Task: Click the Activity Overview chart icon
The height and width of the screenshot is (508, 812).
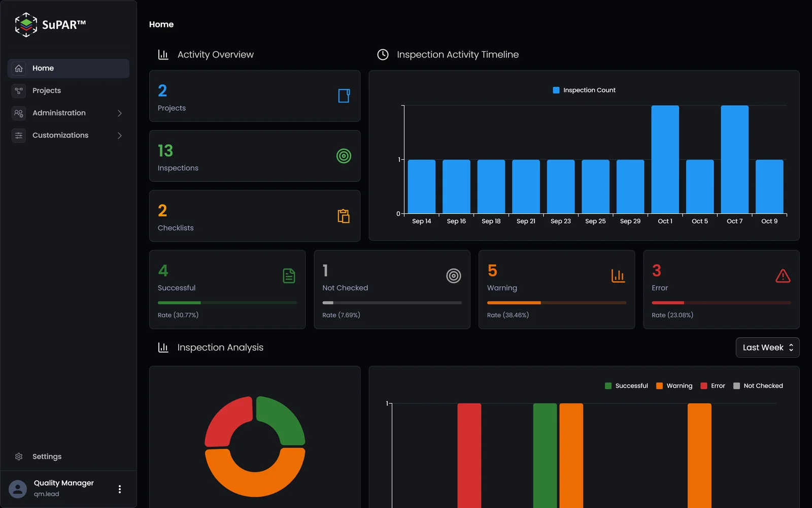Action: [163, 54]
